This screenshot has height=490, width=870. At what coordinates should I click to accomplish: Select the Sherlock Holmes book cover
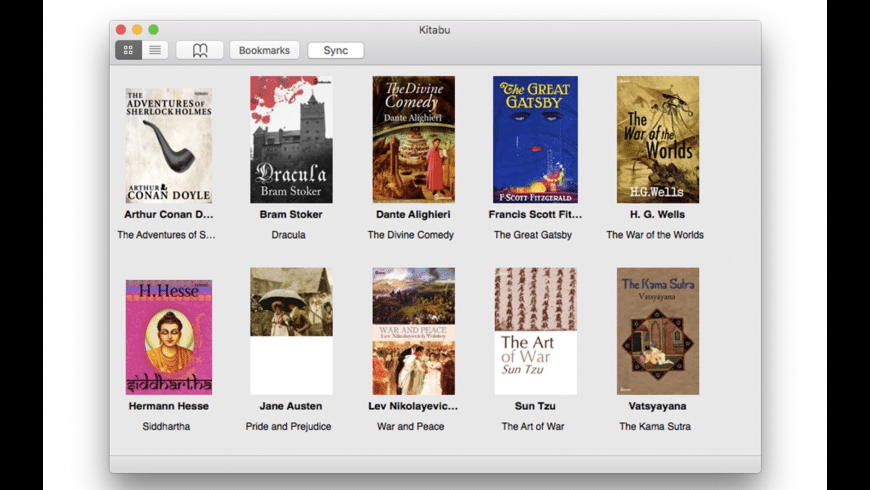pyautogui.click(x=169, y=145)
